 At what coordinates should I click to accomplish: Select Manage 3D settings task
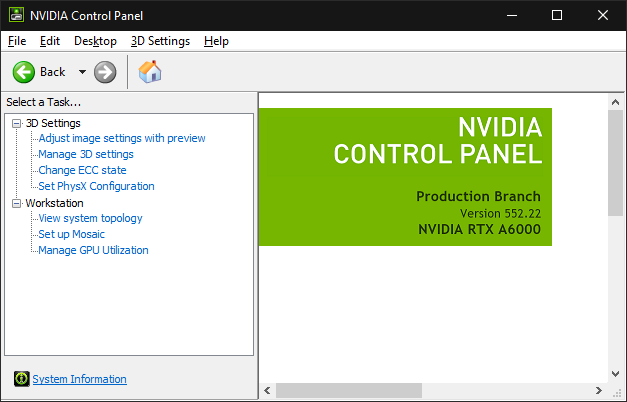point(86,154)
